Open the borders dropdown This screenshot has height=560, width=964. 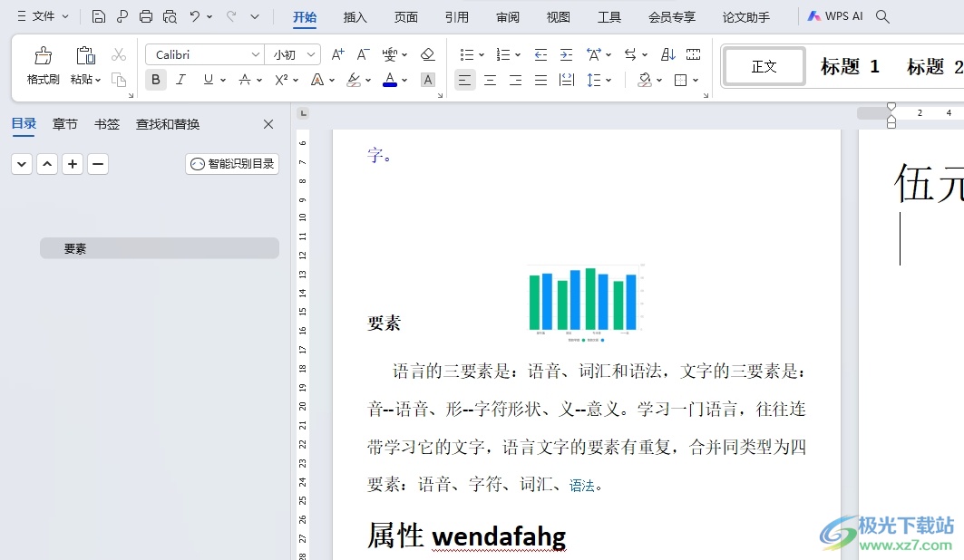(x=696, y=81)
